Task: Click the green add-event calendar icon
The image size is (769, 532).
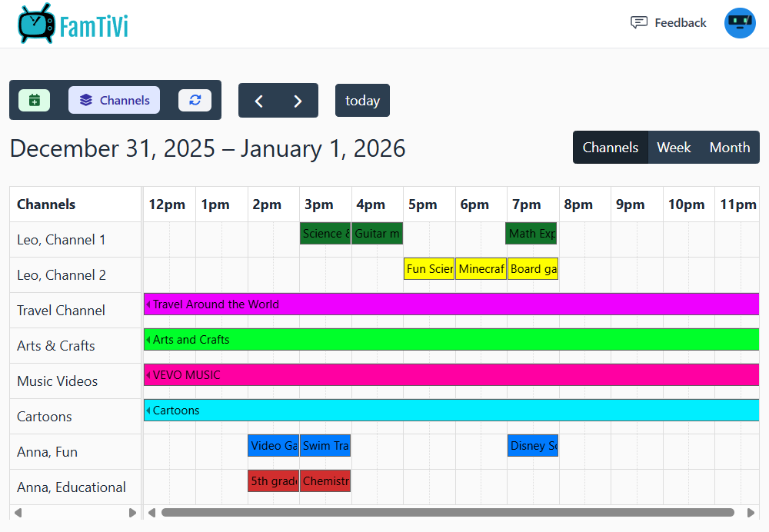Action: tap(34, 100)
